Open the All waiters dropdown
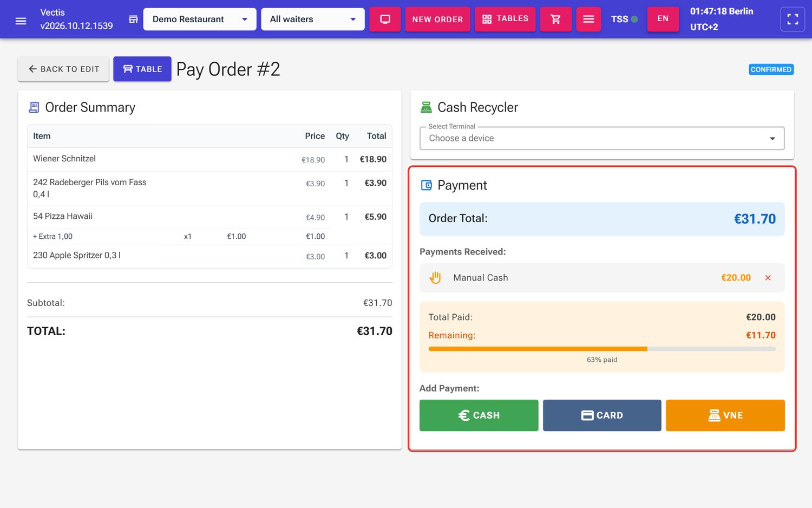 pyautogui.click(x=313, y=19)
